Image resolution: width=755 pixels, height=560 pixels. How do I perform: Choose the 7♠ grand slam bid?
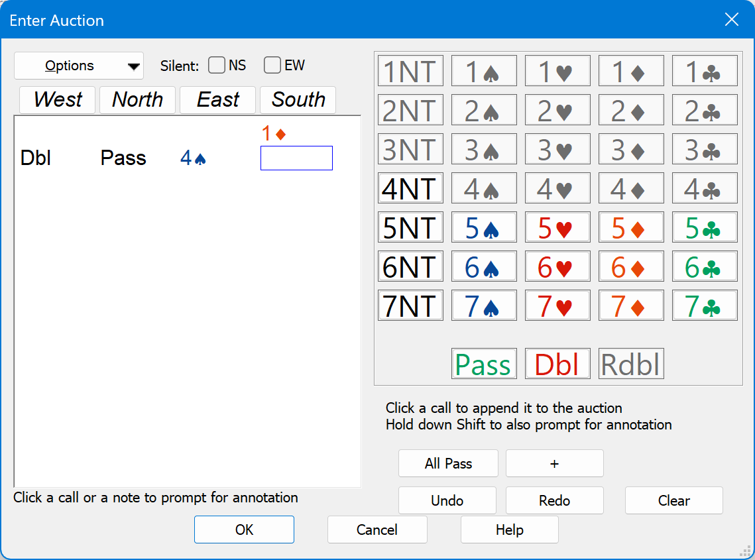[x=484, y=306]
